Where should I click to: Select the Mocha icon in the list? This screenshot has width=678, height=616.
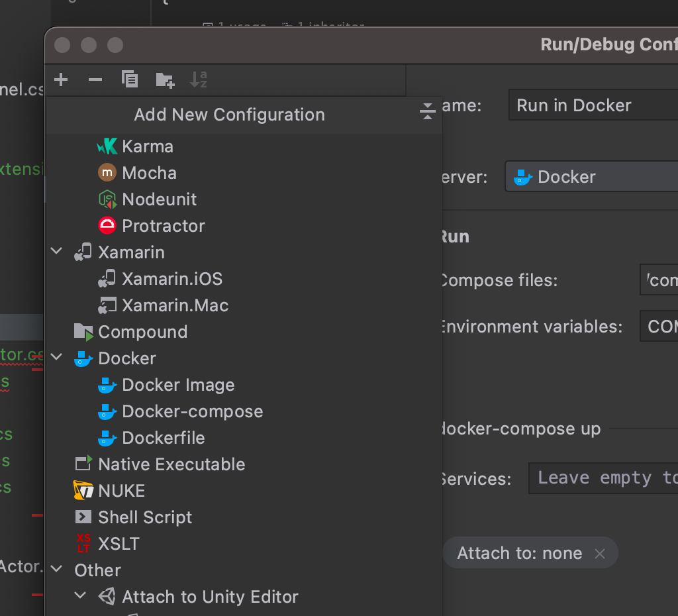107,173
